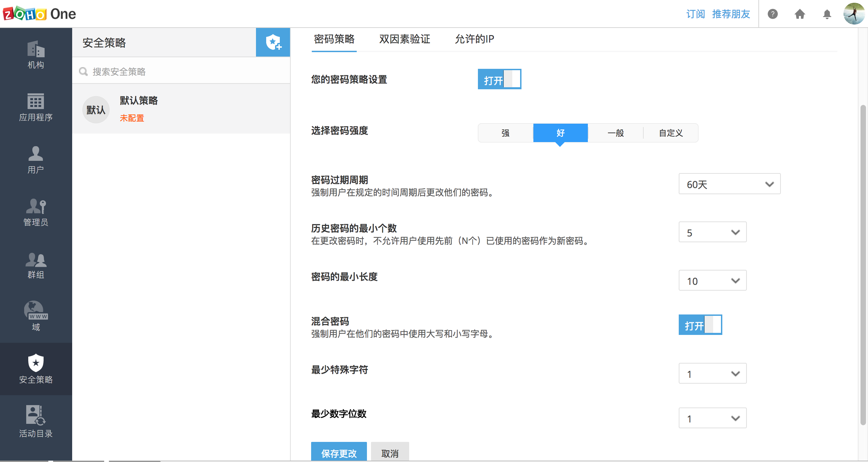
Task: Click the 订阅 link
Action: pos(695,14)
